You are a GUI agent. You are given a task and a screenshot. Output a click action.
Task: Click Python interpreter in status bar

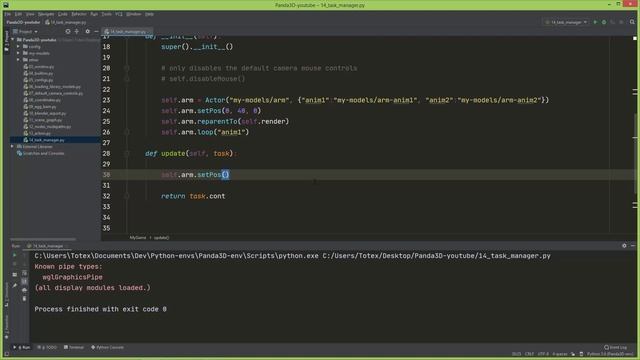point(610,354)
